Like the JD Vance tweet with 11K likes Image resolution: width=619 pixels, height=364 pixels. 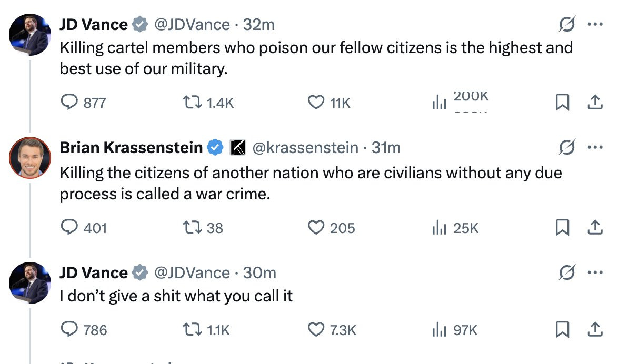[329, 103]
